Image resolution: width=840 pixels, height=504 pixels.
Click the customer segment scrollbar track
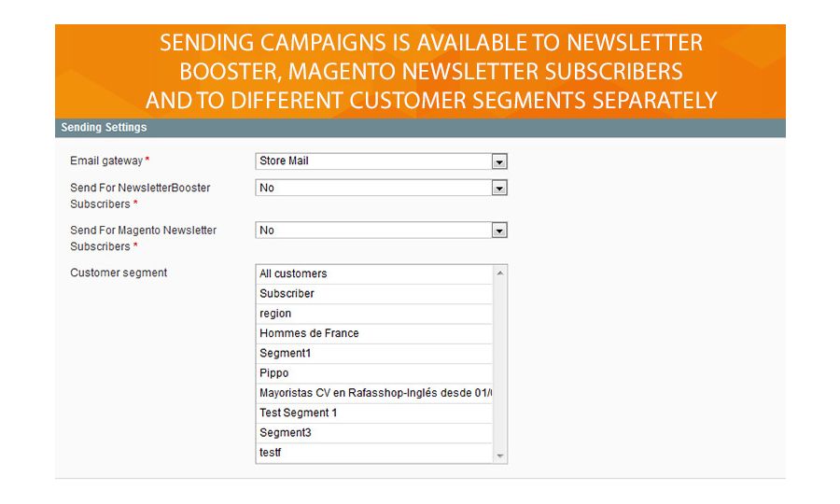pyautogui.click(x=500, y=364)
